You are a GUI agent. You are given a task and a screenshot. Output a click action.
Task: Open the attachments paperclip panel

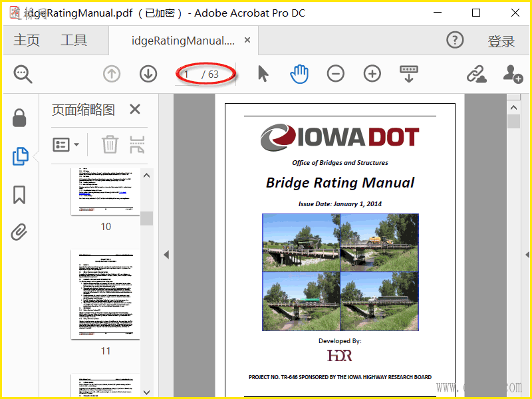click(x=19, y=232)
